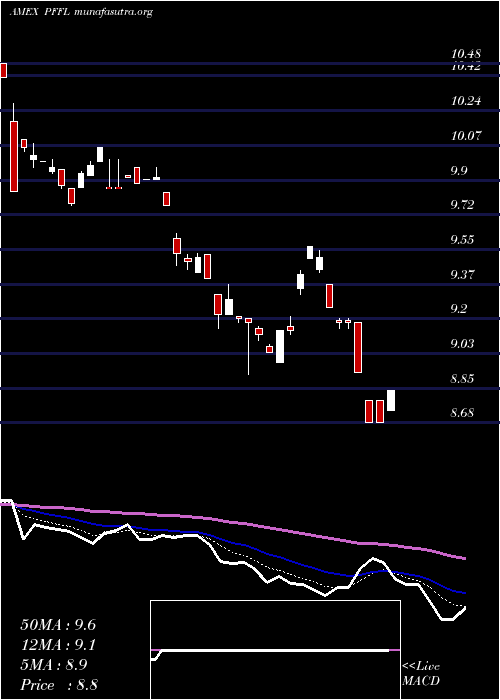Select the 8.85 price level label
This screenshot has width=500, height=700.
(x=463, y=379)
